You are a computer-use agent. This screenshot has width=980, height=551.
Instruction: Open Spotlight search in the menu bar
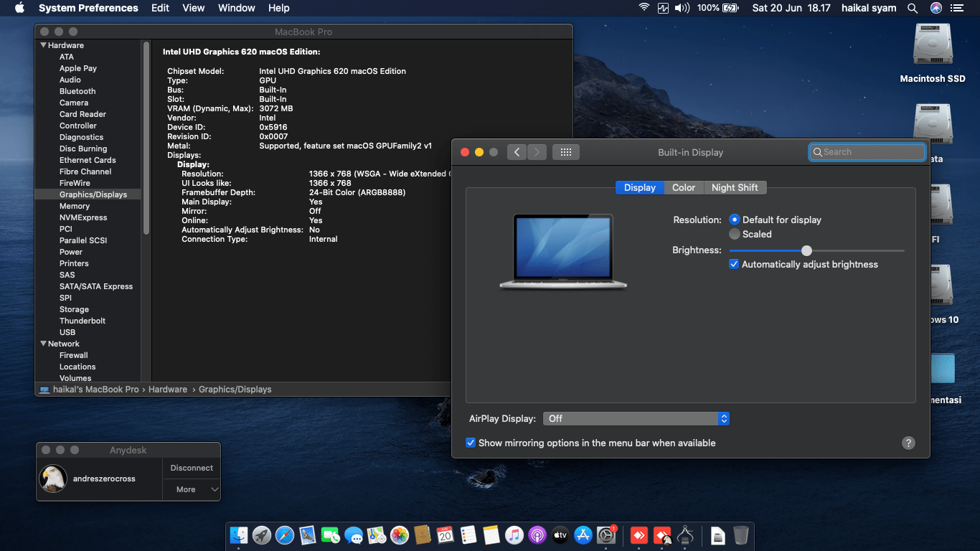(913, 8)
